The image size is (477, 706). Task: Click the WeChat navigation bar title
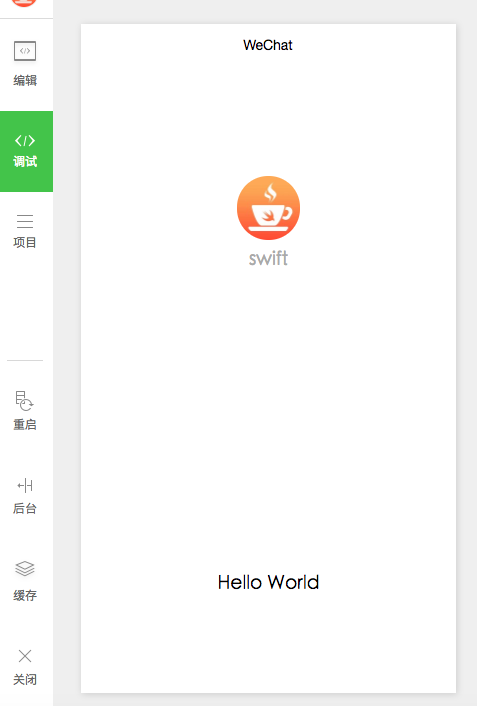click(268, 45)
